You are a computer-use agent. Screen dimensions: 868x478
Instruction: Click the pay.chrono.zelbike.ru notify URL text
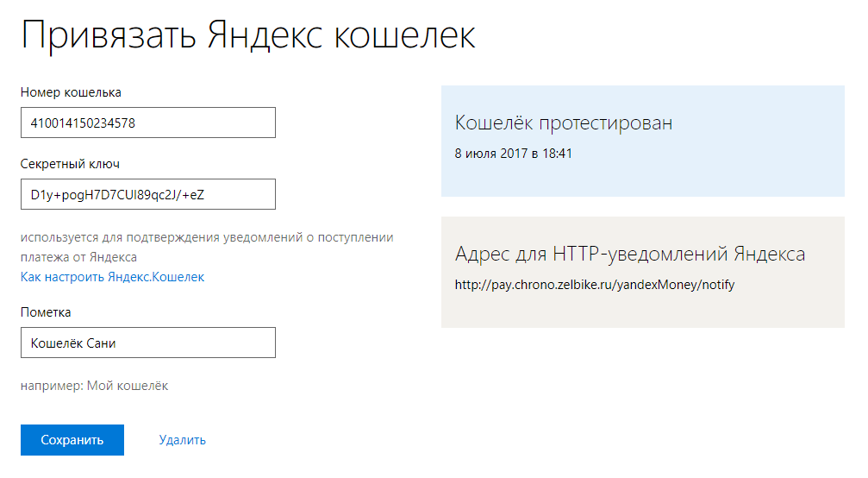coord(595,285)
